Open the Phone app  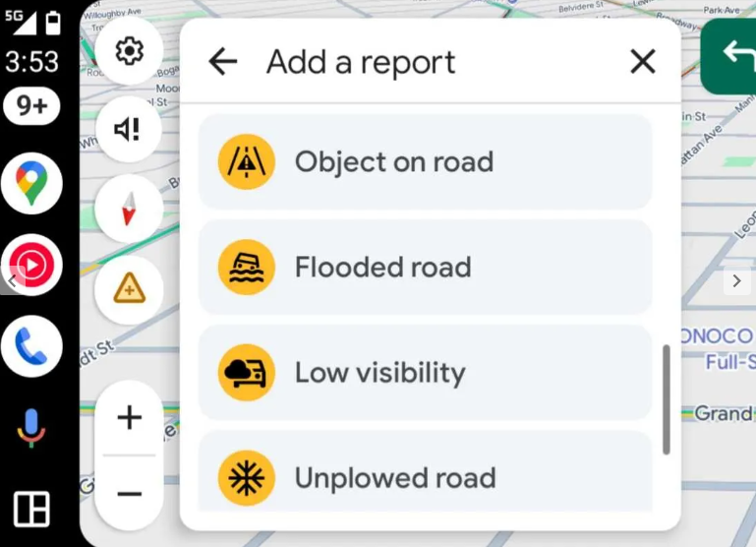point(31,346)
